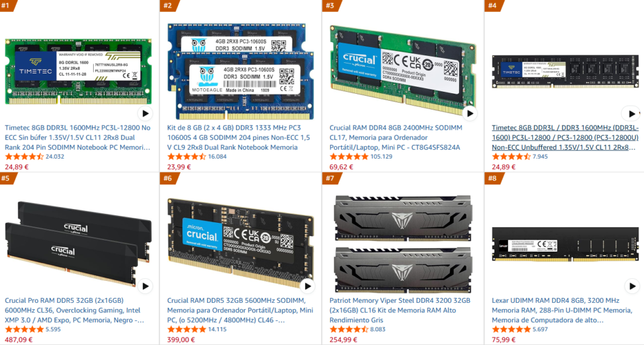Open Crucial Pro black RAM sticks image
This screenshot has height=345, width=644.
click(x=78, y=244)
